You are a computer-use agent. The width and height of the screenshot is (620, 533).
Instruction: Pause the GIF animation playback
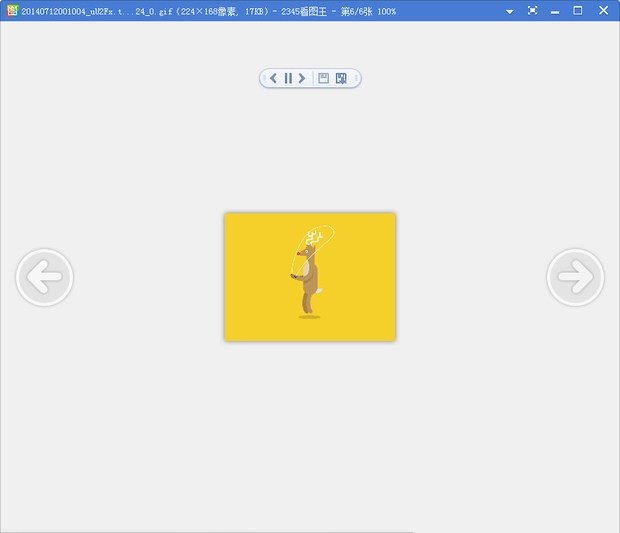(288, 78)
